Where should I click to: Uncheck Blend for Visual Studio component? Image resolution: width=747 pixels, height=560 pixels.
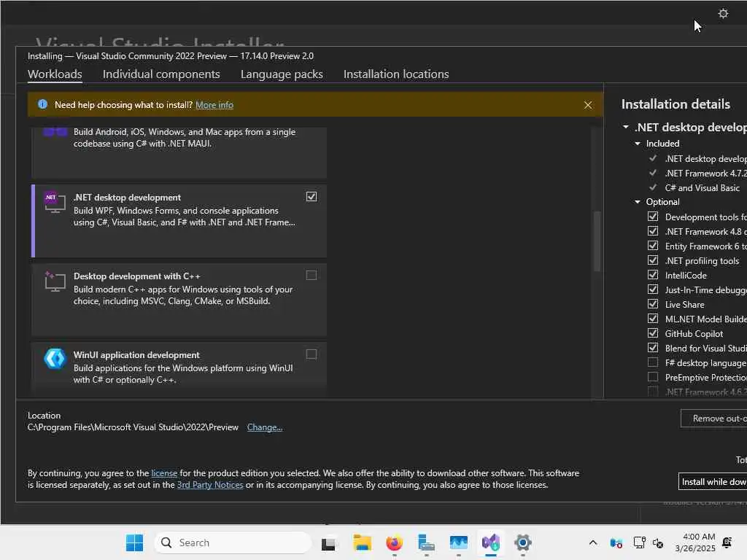tap(653, 348)
